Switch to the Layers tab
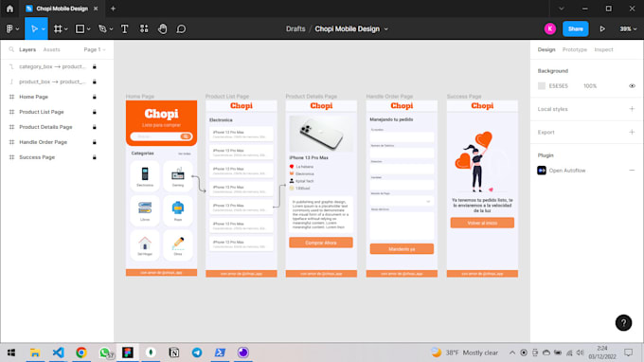The image size is (644, 362). [x=27, y=49]
